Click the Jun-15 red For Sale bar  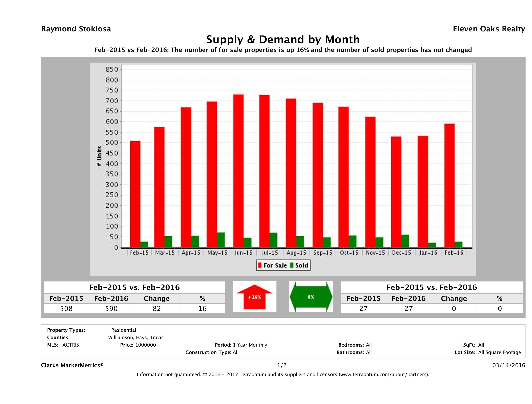[238, 171]
